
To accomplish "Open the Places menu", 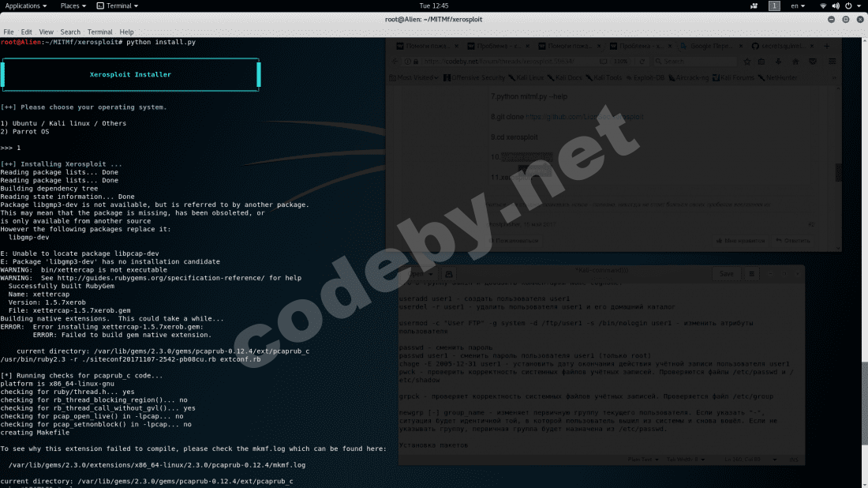I will (73, 6).
